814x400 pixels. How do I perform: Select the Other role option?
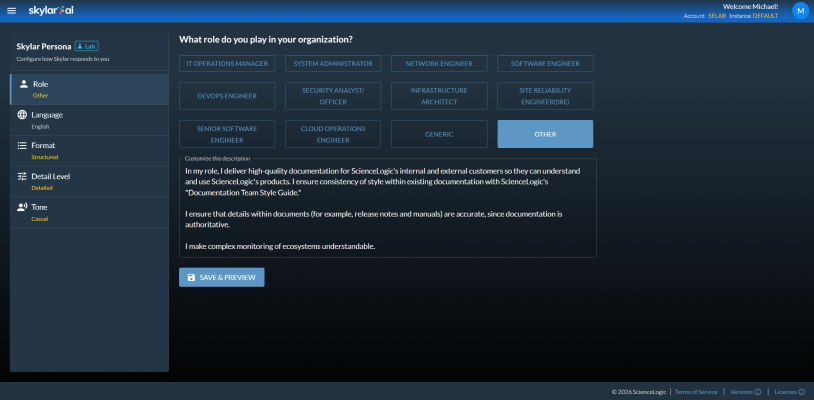pyautogui.click(x=545, y=134)
